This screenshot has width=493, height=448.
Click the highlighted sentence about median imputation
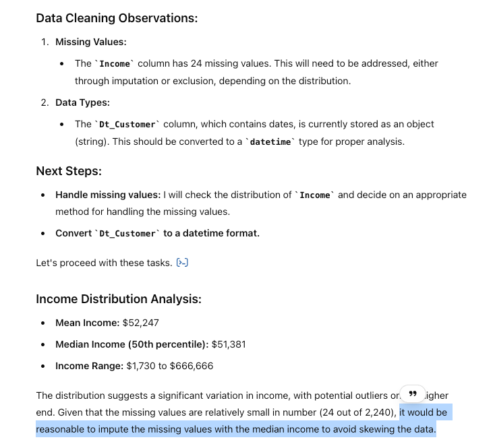(x=236, y=429)
